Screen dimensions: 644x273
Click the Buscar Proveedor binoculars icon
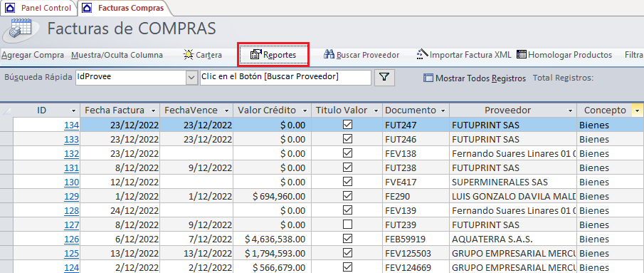[329, 55]
